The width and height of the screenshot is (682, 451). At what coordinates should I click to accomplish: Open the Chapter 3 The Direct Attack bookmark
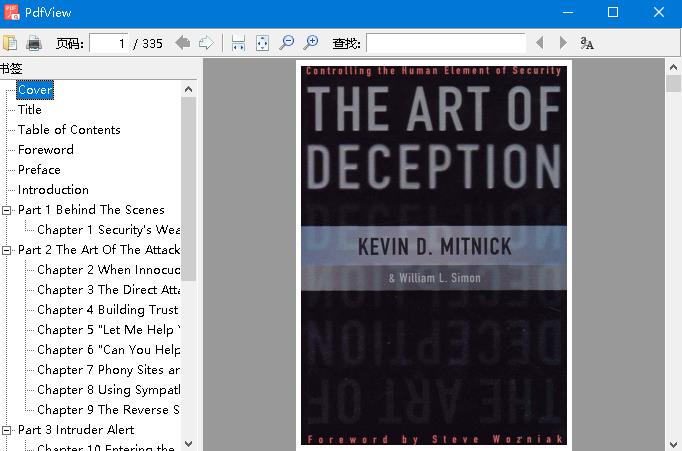pos(109,290)
